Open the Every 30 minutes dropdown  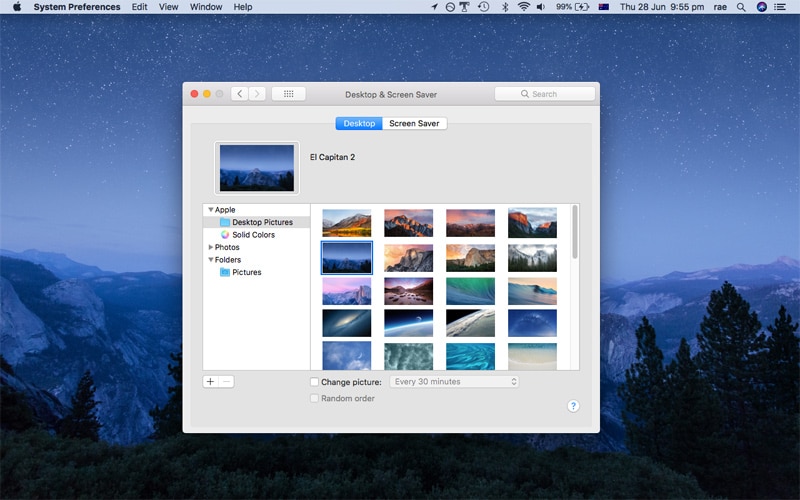(455, 382)
